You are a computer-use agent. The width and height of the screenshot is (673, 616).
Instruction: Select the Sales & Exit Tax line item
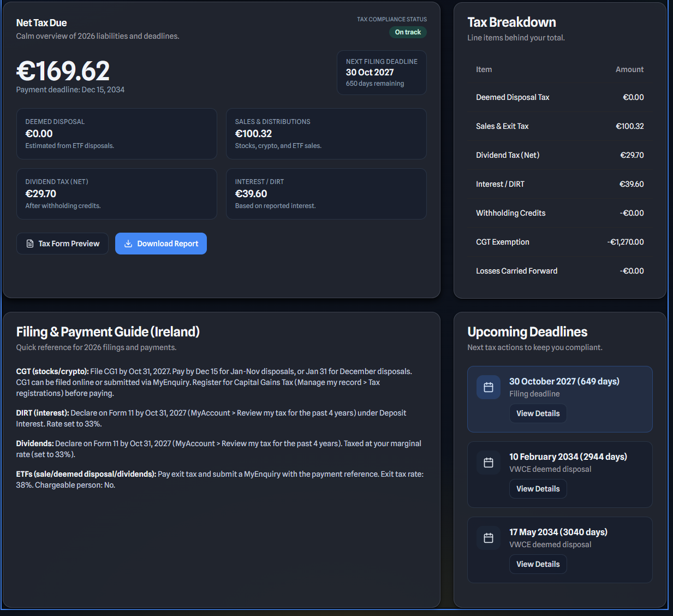point(559,126)
